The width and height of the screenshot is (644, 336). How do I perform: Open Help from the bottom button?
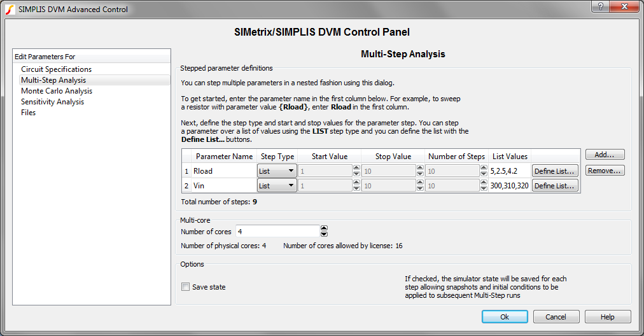(607, 317)
